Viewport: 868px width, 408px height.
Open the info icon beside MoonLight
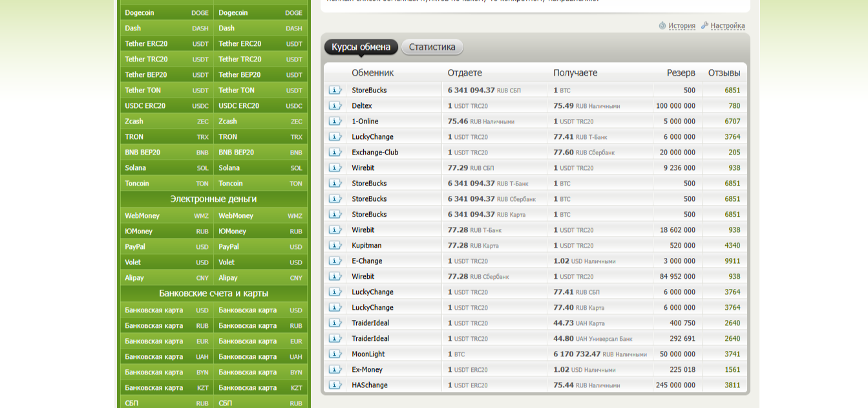pyautogui.click(x=335, y=354)
